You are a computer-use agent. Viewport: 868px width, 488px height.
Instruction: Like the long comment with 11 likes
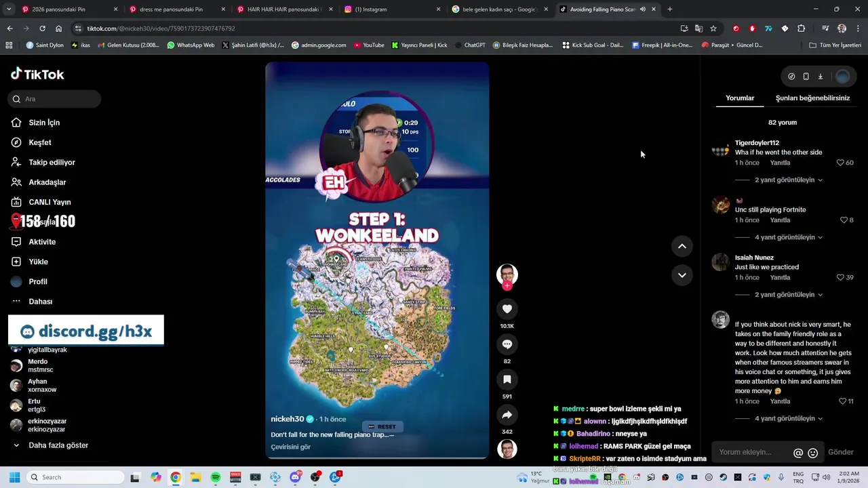tap(842, 401)
